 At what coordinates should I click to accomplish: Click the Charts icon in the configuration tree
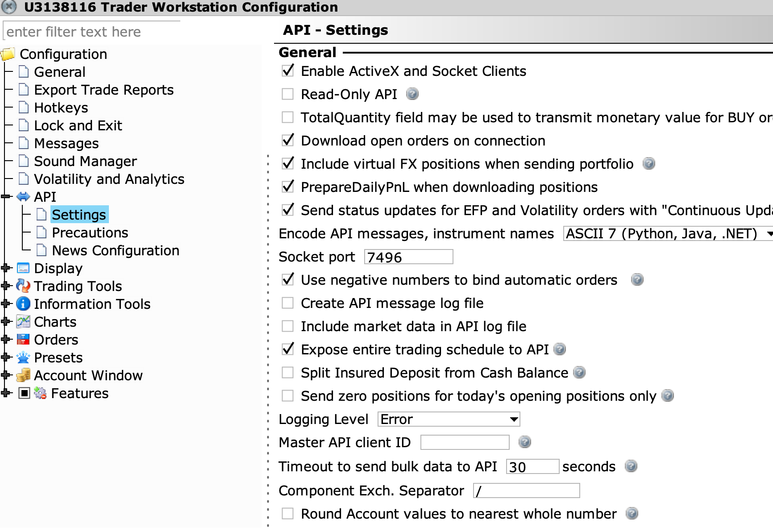pos(23,322)
